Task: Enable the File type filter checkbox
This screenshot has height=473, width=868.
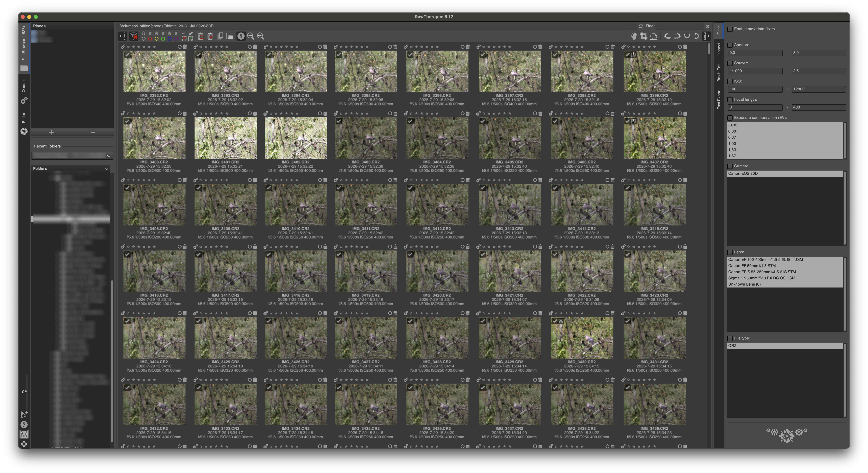Action: (x=730, y=338)
